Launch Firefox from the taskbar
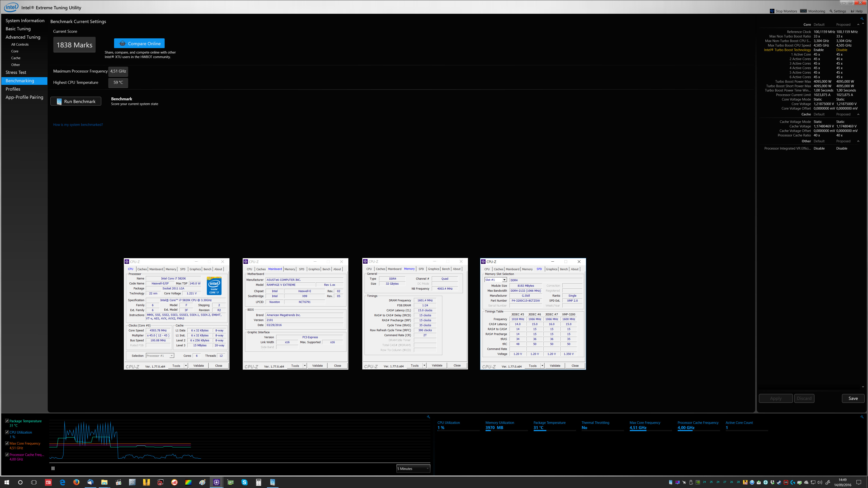The width and height of the screenshot is (868, 488). coord(76,482)
